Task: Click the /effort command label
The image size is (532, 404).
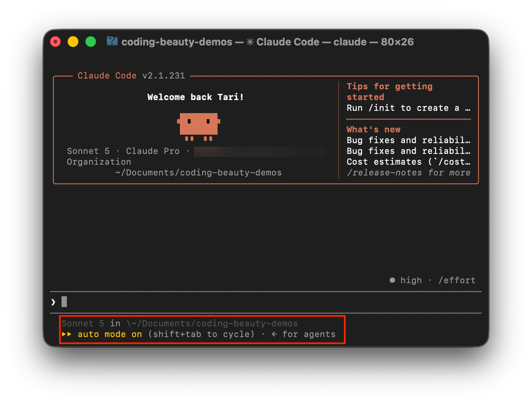Action: 457,280
